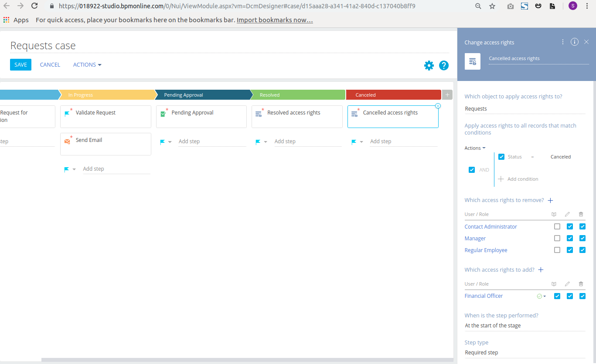Click the envelope icon on Send Email step

67,141
